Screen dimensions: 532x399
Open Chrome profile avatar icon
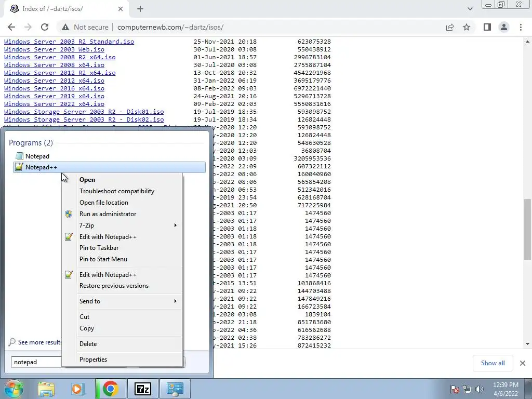point(504,27)
